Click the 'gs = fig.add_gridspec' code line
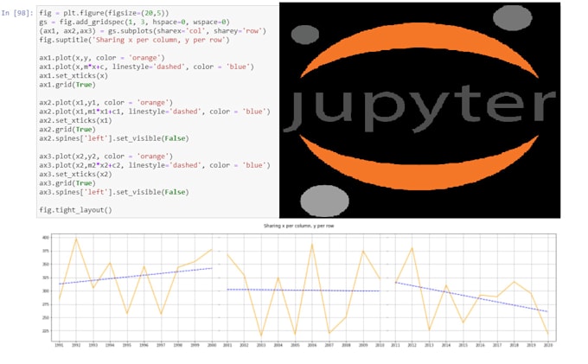 coord(134,22)
